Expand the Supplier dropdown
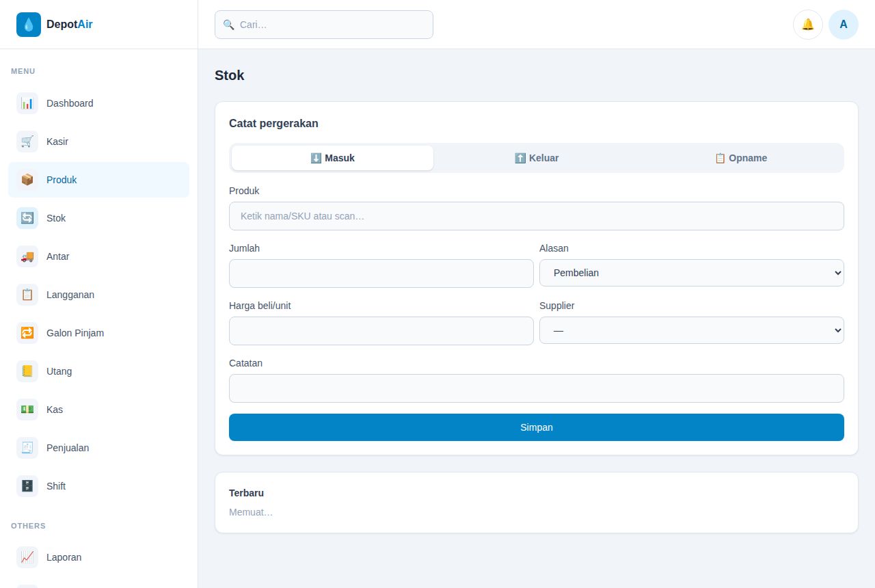 (692, 330)
